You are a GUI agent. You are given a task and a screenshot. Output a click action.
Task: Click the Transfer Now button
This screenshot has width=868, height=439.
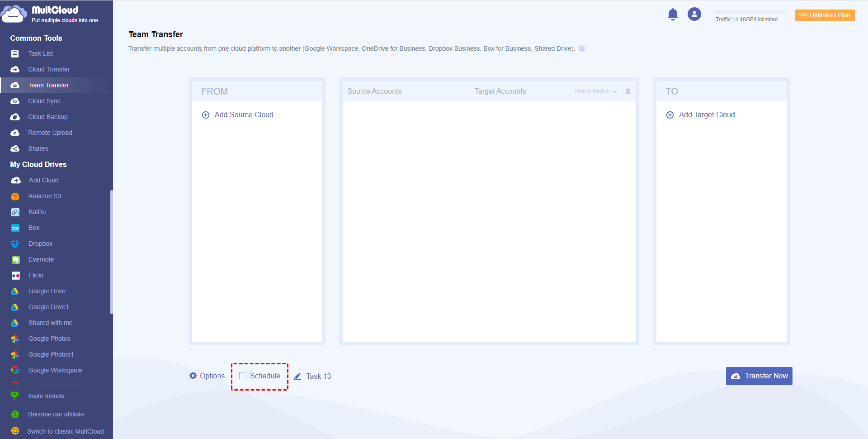(x=759, y=376)
